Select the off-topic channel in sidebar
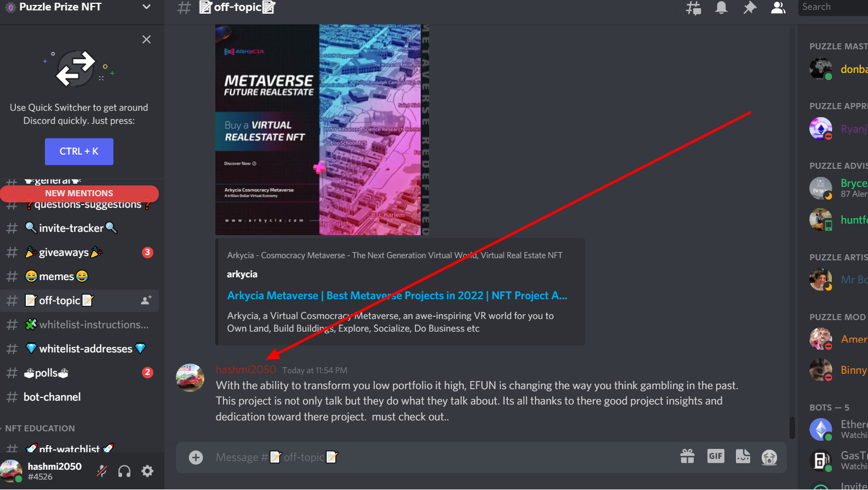Image resolution: width=868 pixels, height=490 pixels. tap(79, 300)
